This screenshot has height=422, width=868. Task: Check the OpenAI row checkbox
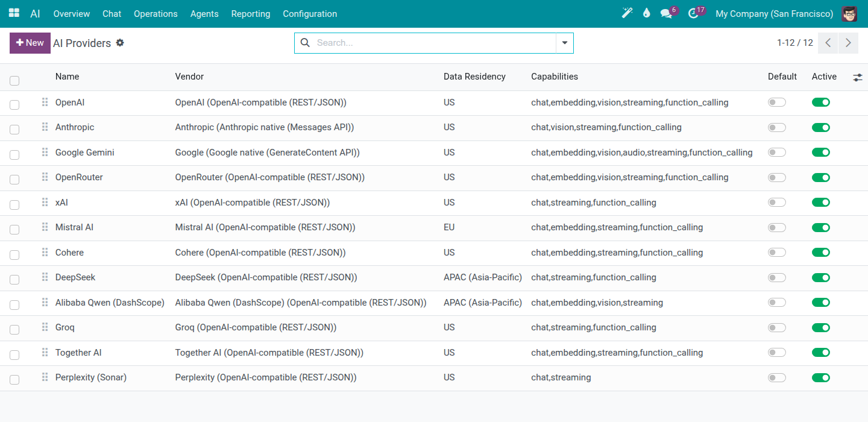(14, 105)
